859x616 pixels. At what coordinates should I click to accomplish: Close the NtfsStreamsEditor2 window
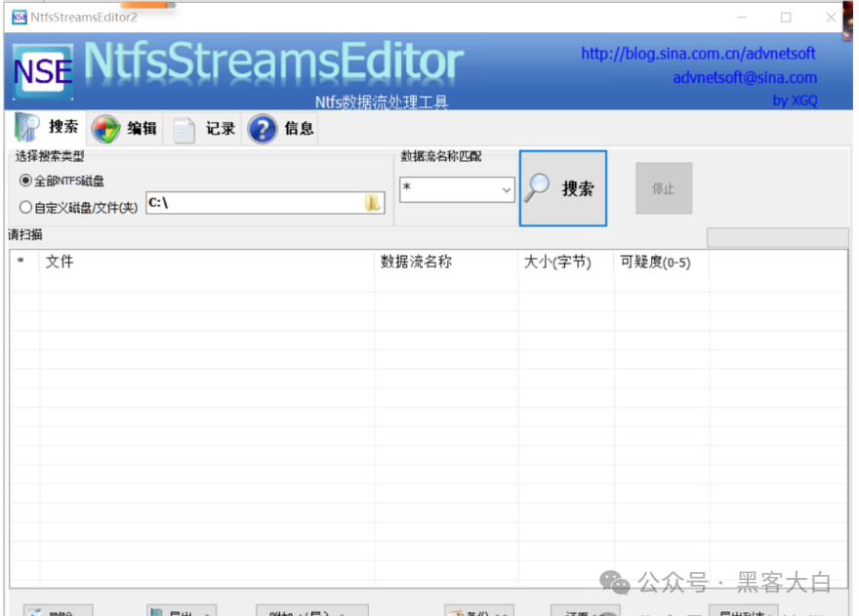coord(830,17)
